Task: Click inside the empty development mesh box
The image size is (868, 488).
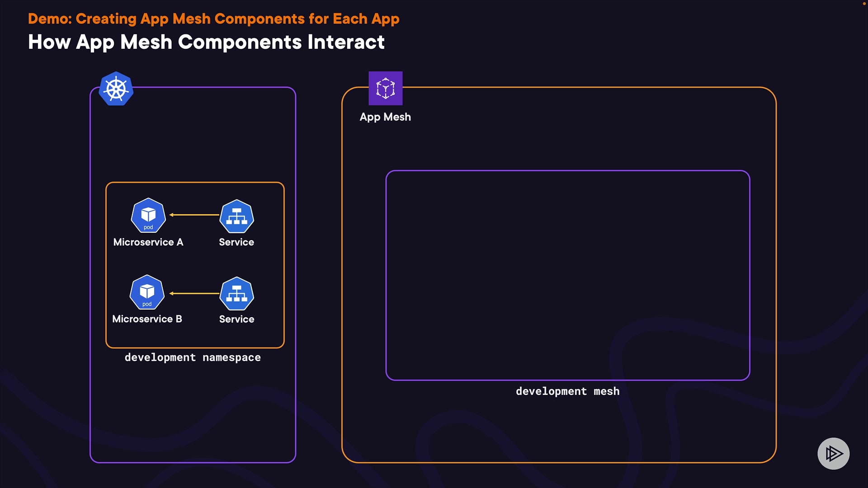Action: click(567, 276)
